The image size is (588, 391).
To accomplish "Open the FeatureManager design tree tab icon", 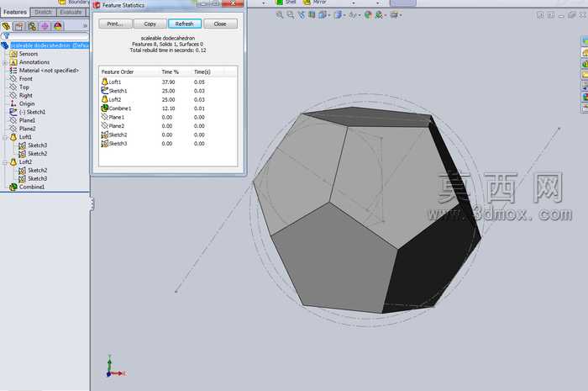I will 6,26.
